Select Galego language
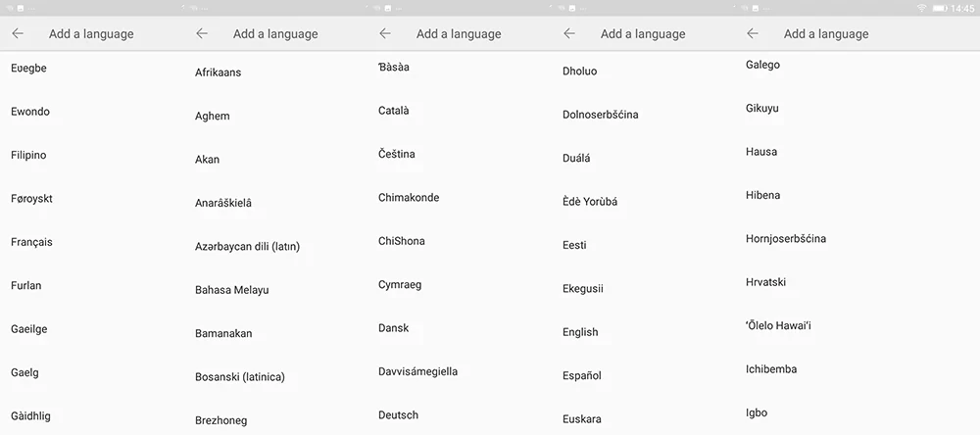The width and height of the screenshot is (980, 435). tap(763, 65)
